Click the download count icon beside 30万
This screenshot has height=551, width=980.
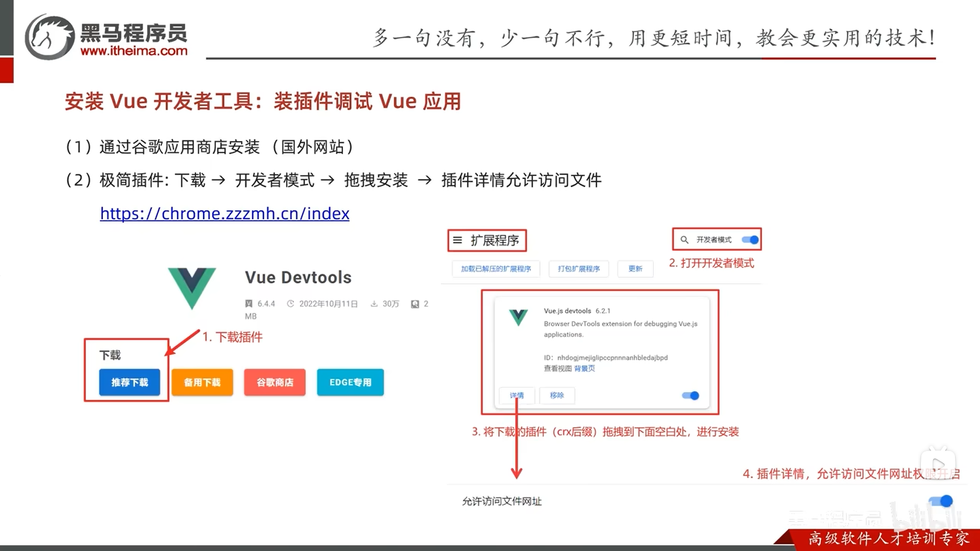374,304
